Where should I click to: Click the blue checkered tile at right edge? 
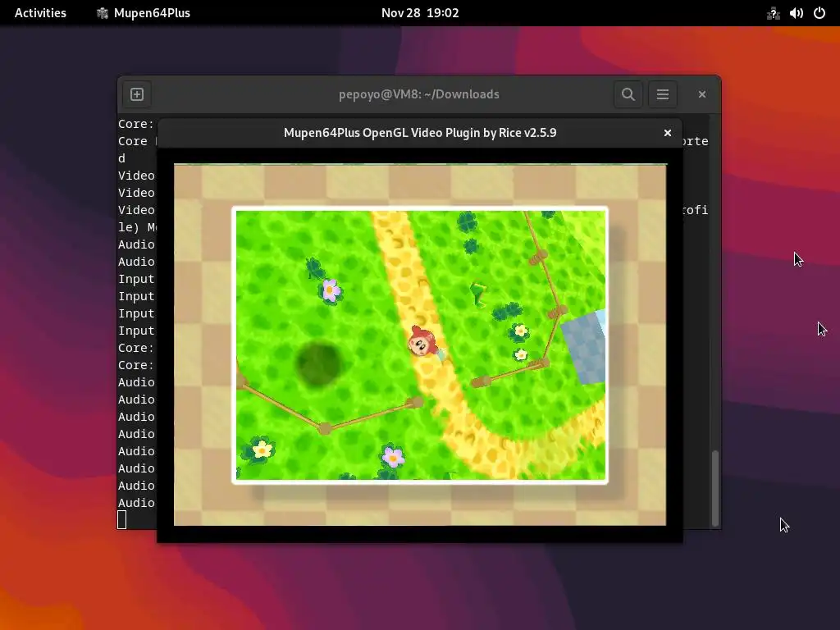pos(585,347)
